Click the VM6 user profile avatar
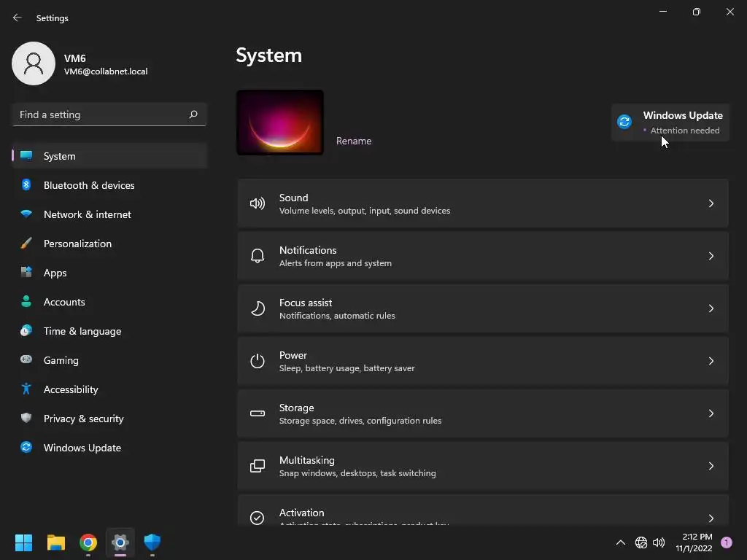747x560 pixels. (34, 63)
